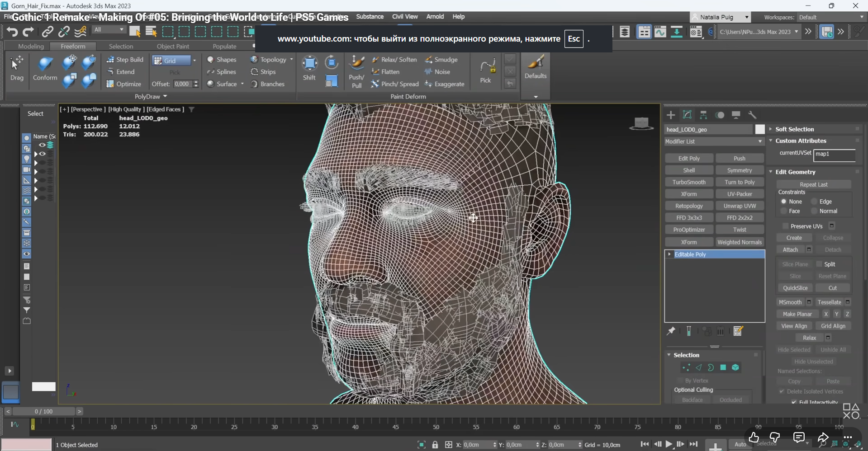Collapse the Edit Geometry rollout
Screen dimensions: 868x451
click(796, 172)
